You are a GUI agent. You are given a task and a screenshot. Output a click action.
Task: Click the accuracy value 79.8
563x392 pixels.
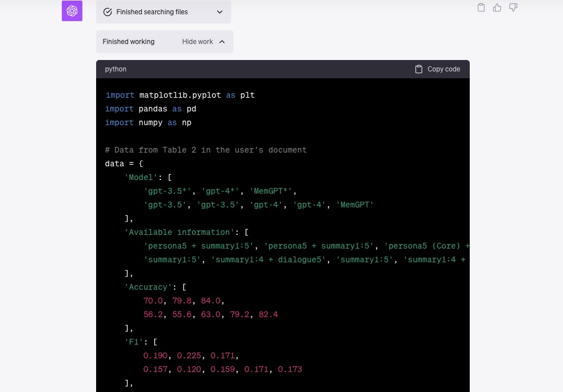182,301
